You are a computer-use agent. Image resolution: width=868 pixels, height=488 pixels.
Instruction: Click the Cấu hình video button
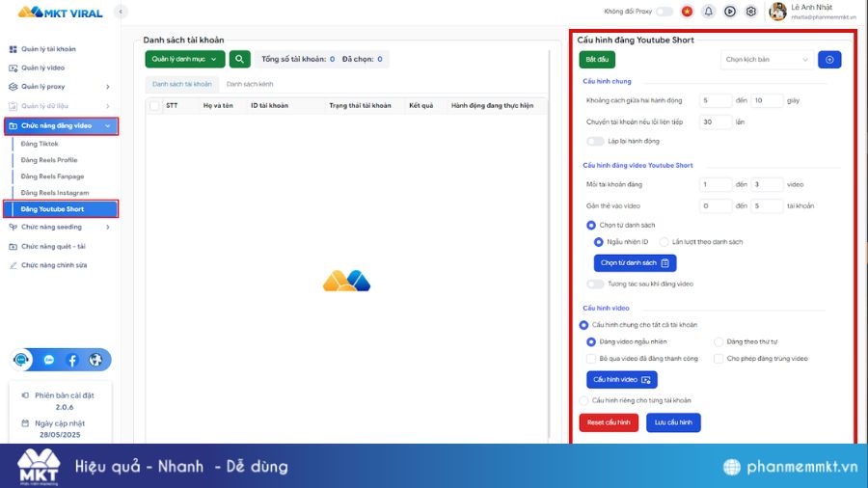tap(622, 380)
